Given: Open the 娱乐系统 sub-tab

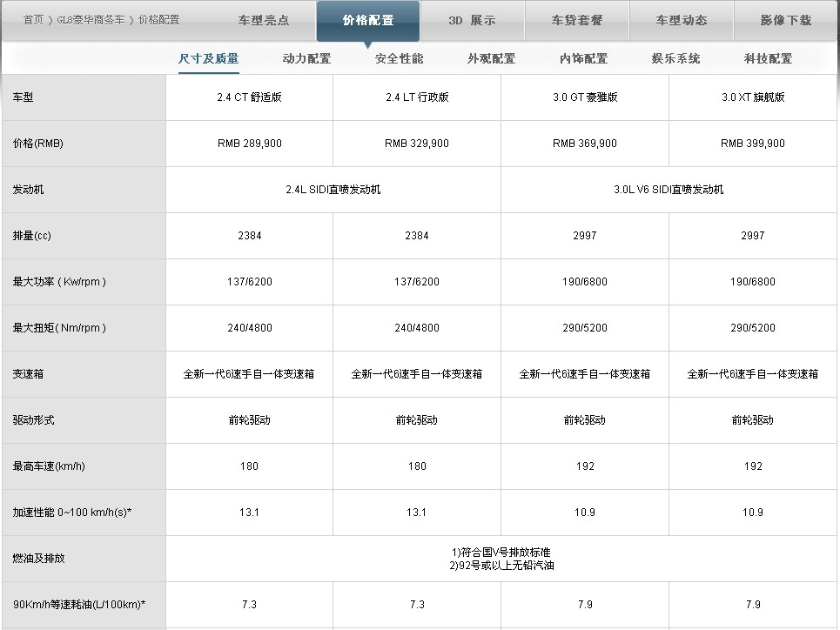Looking at the screenshot, I should (x=677, y=58).
